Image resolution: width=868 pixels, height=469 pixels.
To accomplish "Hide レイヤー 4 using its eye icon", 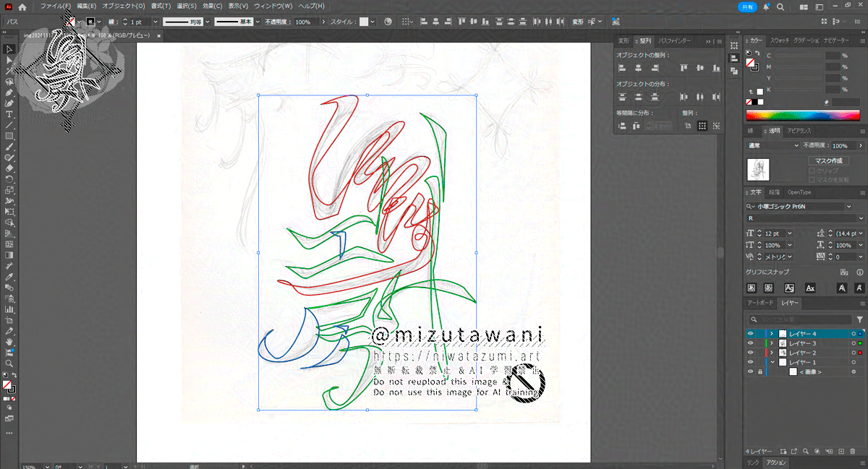I will pyautogui.click(x=750, y=333).
